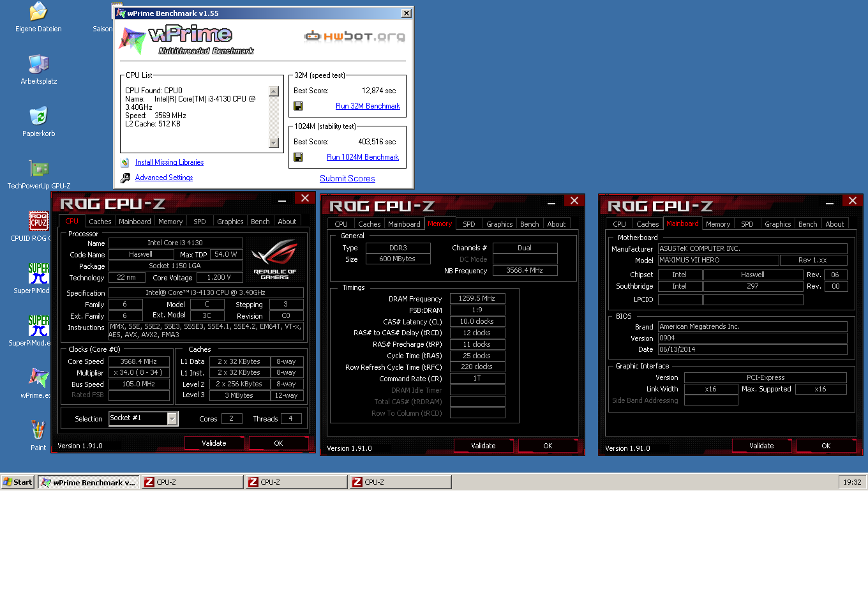Switch to Caches tab in CPU window
The image size is (868, 606).
pyautogui.click(x=100, y=222)
